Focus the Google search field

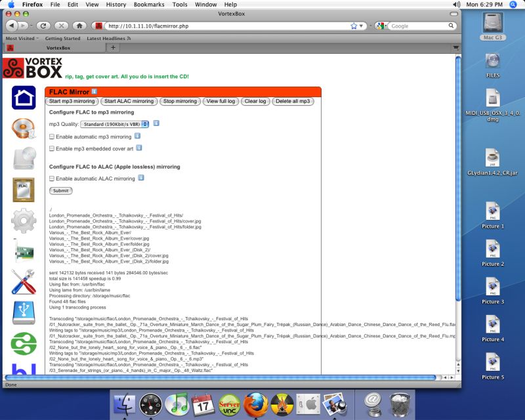point(419,26)
